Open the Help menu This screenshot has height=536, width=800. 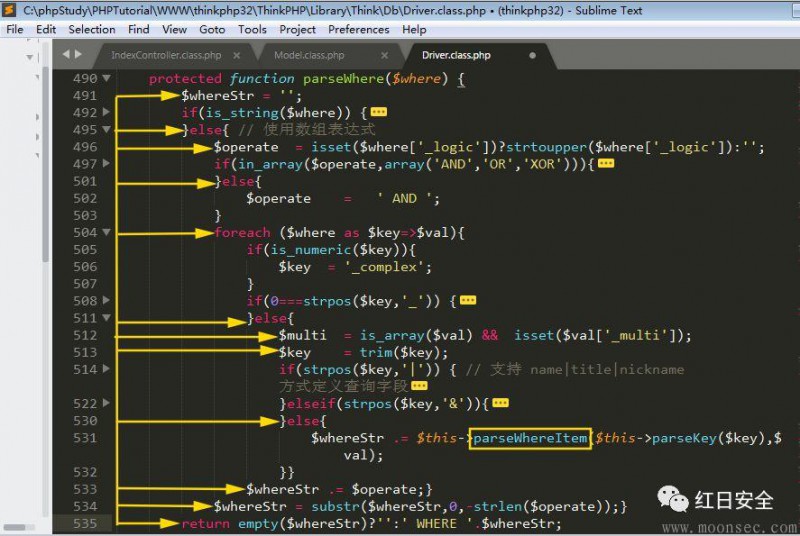click(x=414, y=30)
